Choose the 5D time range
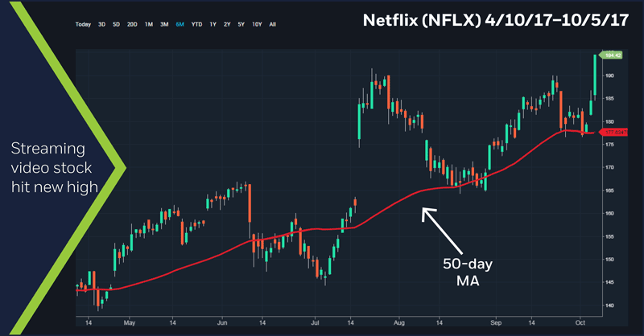 (x=116, y=25)
